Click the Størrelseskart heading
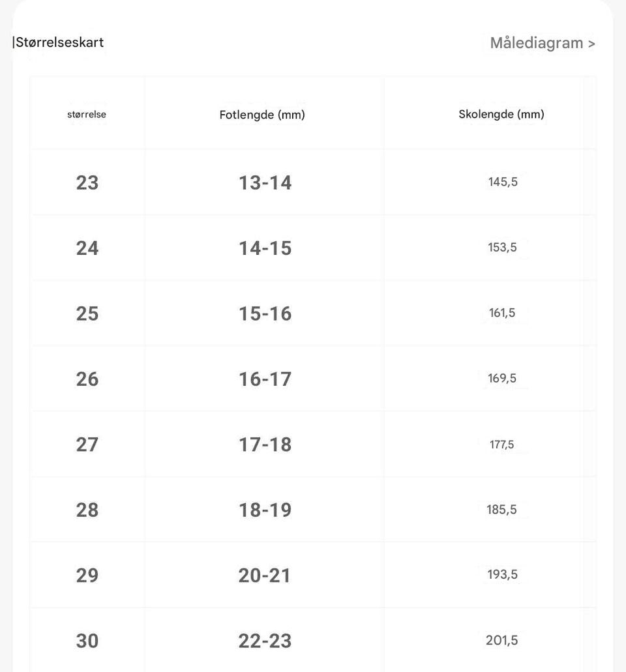Viewport: 626px width, 672px height. click(59, 42)
